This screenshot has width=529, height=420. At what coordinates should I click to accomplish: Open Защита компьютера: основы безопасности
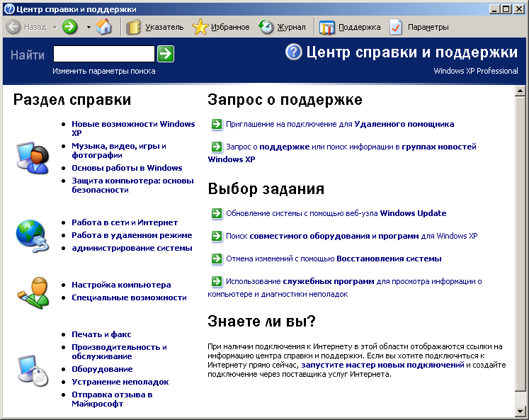132,185
